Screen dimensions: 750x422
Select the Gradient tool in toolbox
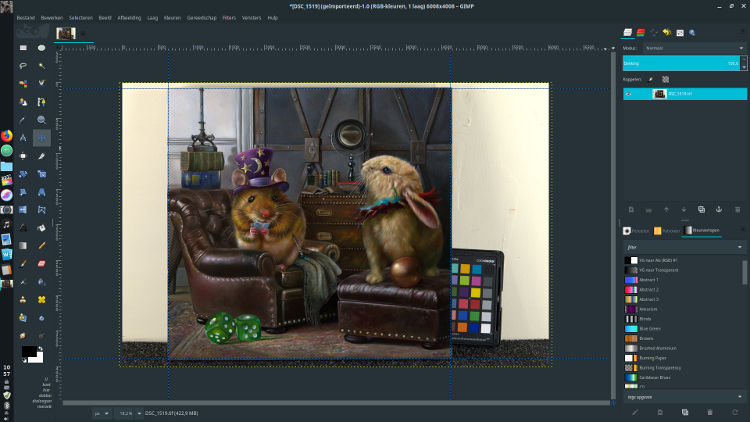click(x=23, y=245)
